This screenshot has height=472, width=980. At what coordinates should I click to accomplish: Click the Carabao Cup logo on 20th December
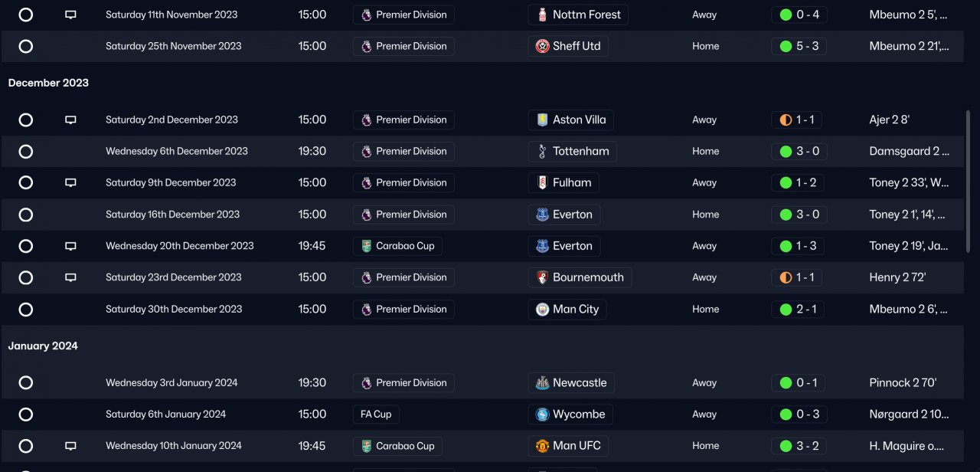(366, 246)
